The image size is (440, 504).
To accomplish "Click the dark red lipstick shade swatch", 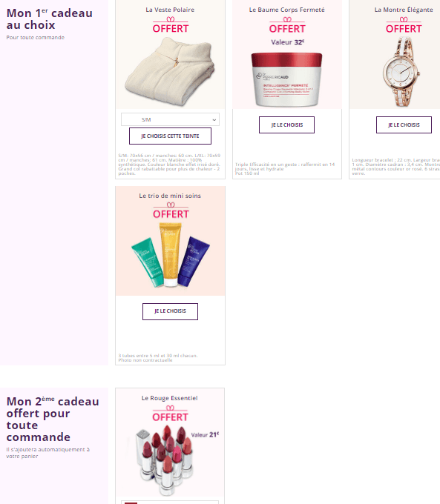I will [x=131, y=503].
